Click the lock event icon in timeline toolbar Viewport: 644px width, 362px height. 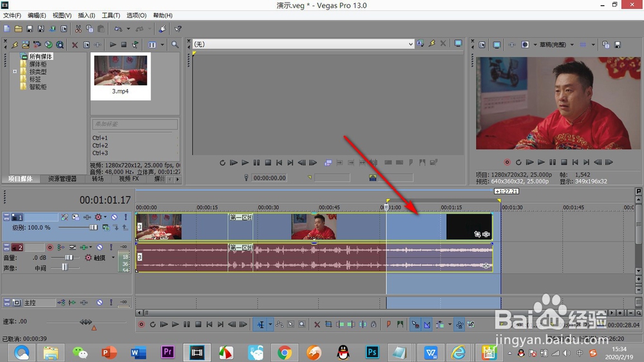(x=374, y=325)
